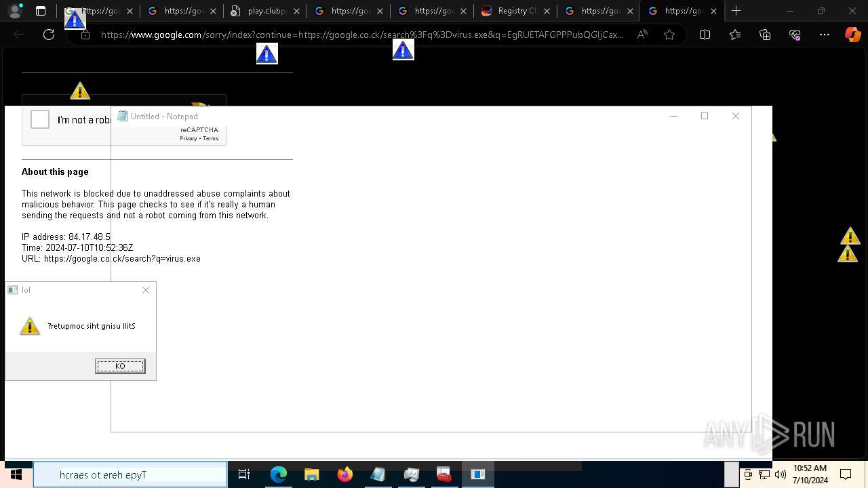Open Collections in Edge toolbar
868x488 pixels.
(x=765, y=35)
